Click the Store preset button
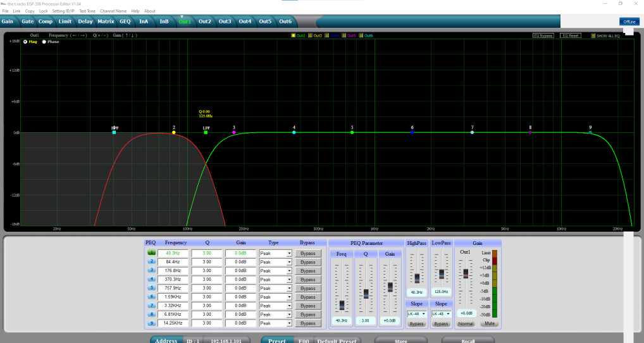This screenshot has height=343, width=644. pos(401,340)
